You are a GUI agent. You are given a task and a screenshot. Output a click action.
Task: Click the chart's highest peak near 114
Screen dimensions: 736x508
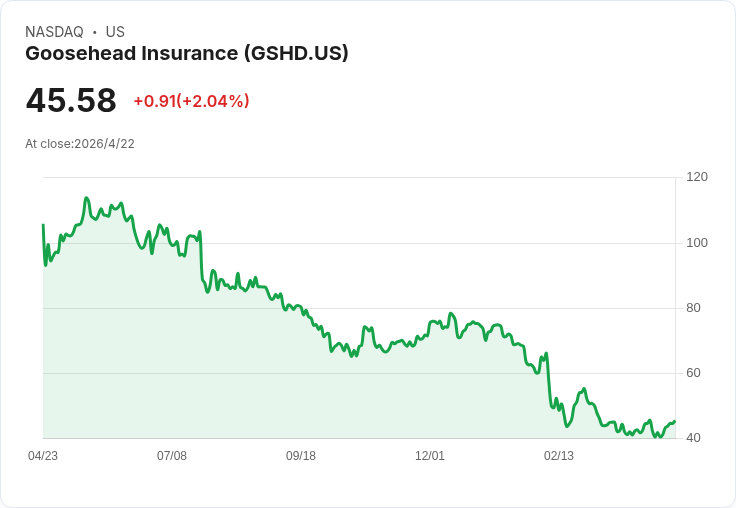(86, 198)
